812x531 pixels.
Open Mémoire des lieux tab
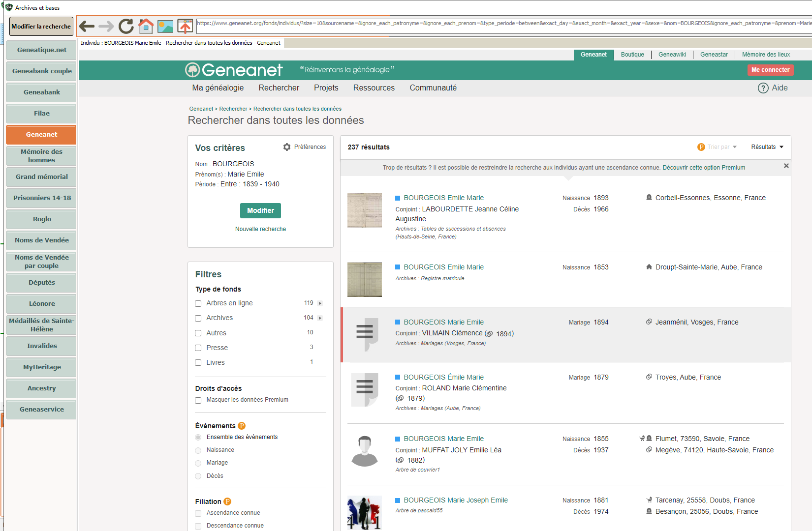click(766, 55)
